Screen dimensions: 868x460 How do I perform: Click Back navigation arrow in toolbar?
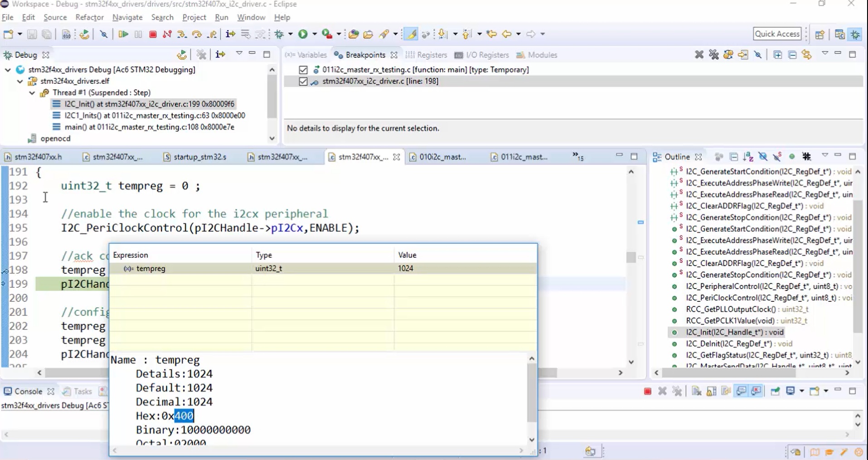click(507, 34)
